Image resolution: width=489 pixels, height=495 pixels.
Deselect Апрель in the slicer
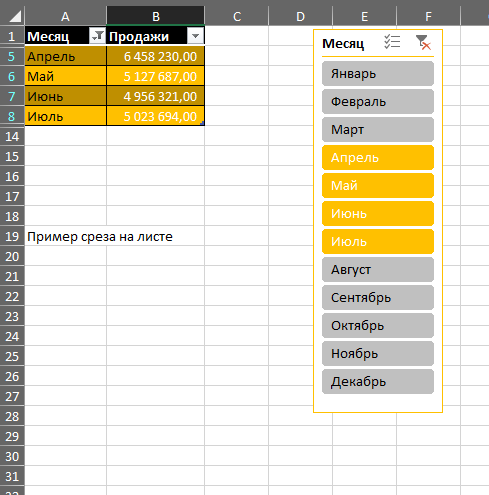(378, 157)
